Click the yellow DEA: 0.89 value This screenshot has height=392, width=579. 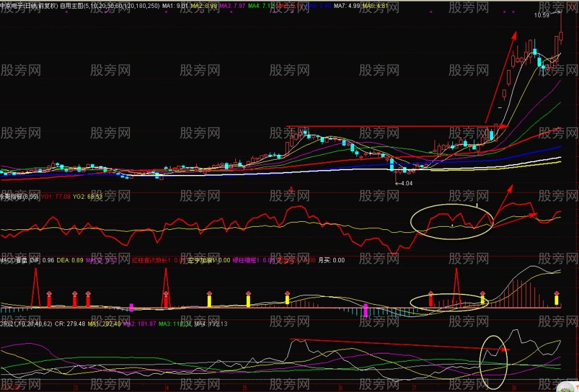tap(70, 260)
